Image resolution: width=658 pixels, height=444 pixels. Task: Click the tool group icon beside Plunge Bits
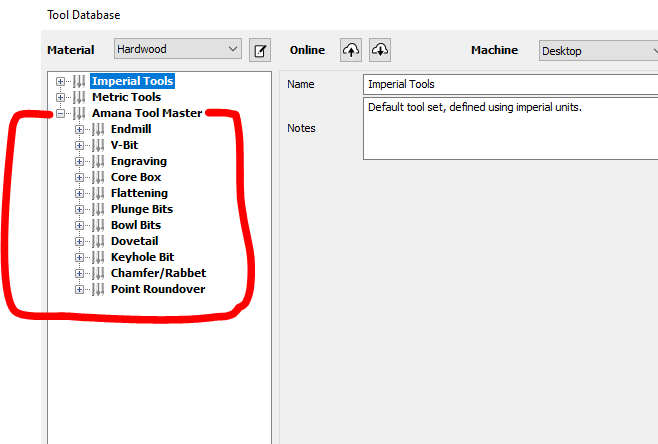[x=98, y=209]
